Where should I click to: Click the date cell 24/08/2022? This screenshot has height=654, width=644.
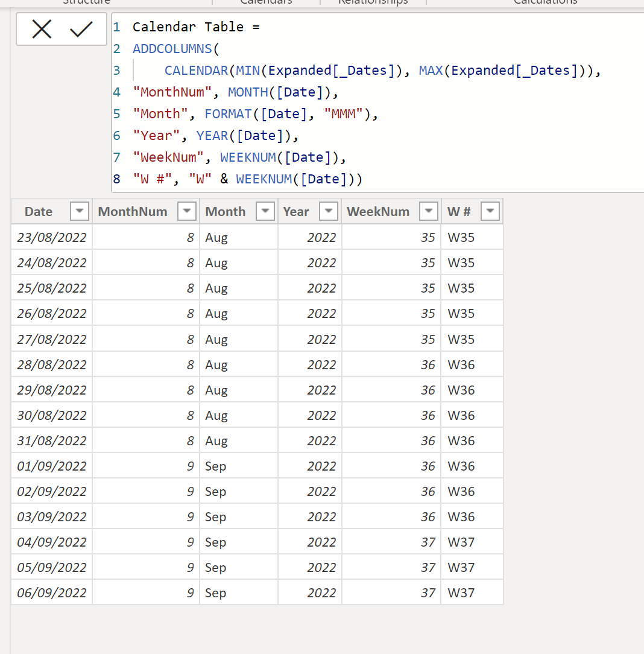click(x=52, y=263)
